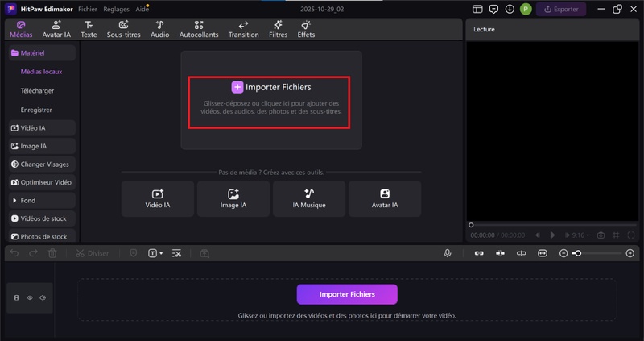Switch to the Transition tab

(x=243, y=29)
